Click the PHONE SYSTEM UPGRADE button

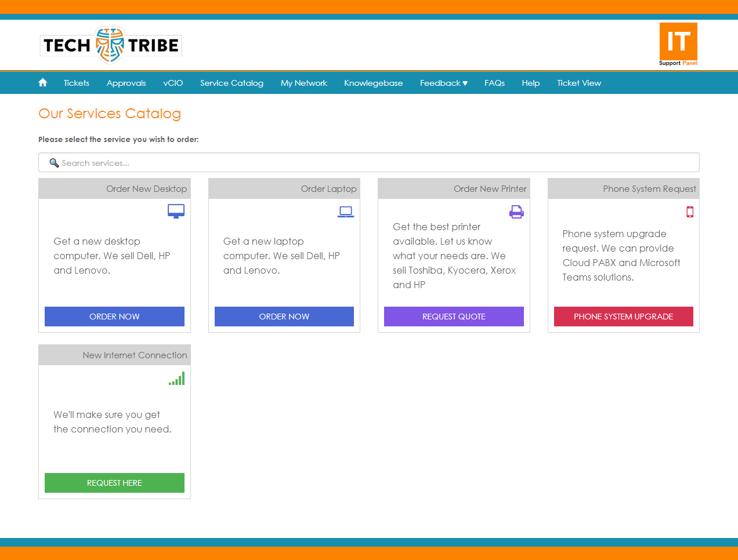[x=623, y=317]
